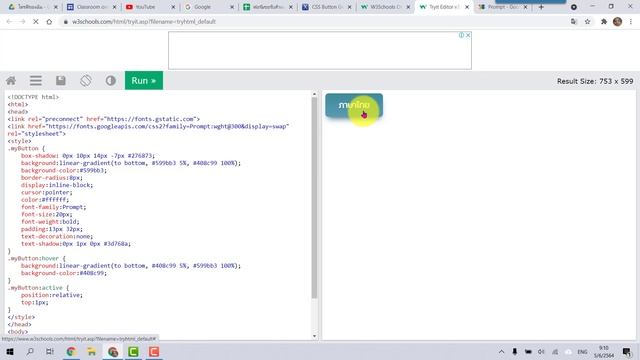Close the Tryit Editor tab
640x360 pixels.
pos(467,7)
